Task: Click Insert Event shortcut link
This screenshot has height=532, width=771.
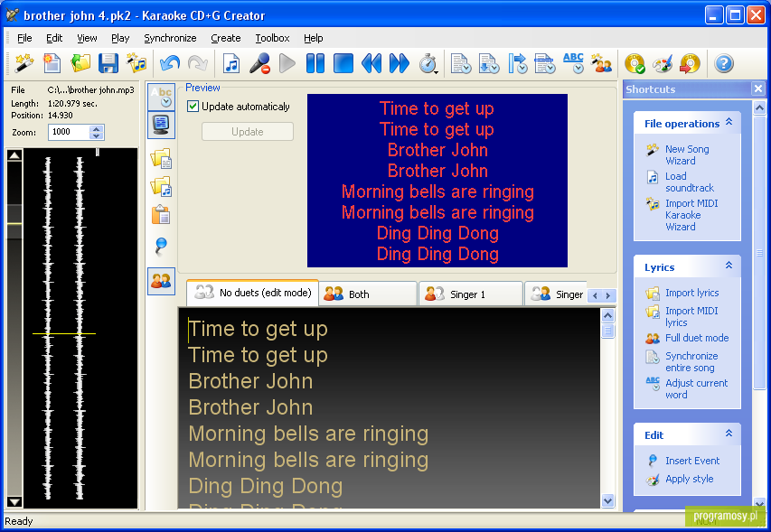Action: pyautogui.click(x=692, y=461)
